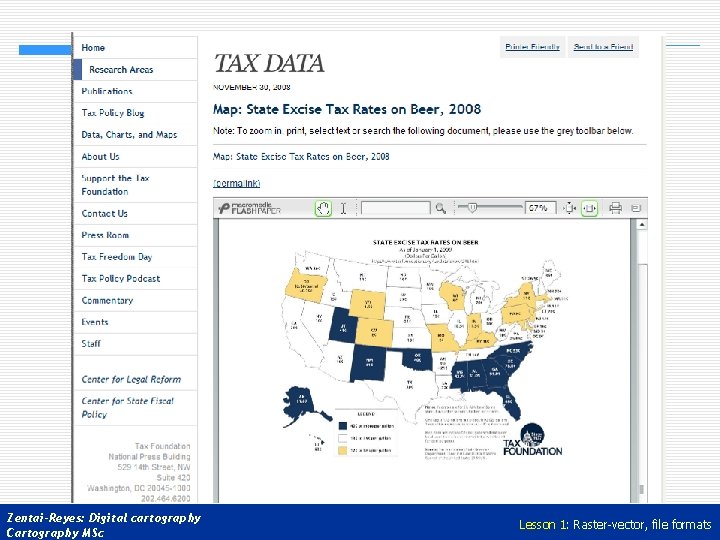The image size is (720, 540).
Task: Open FlashPaper document in new window icon
Action: pos(636,208)
